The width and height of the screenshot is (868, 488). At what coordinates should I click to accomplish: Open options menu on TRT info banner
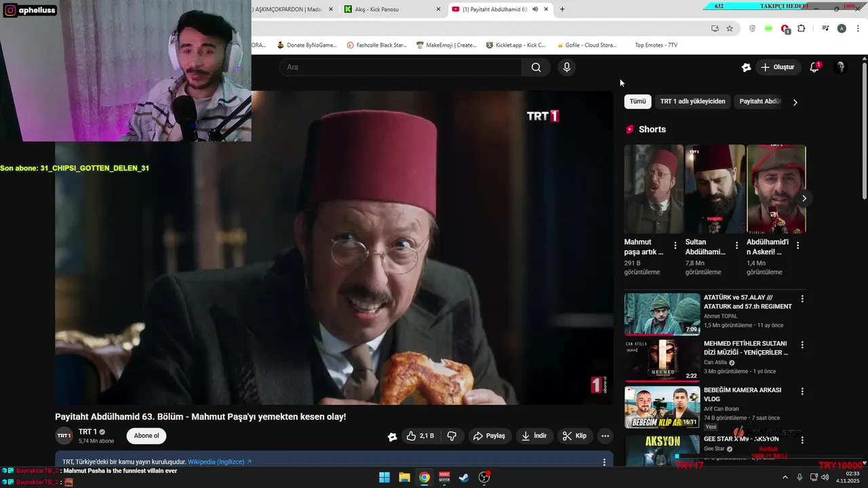pos(604,462)
